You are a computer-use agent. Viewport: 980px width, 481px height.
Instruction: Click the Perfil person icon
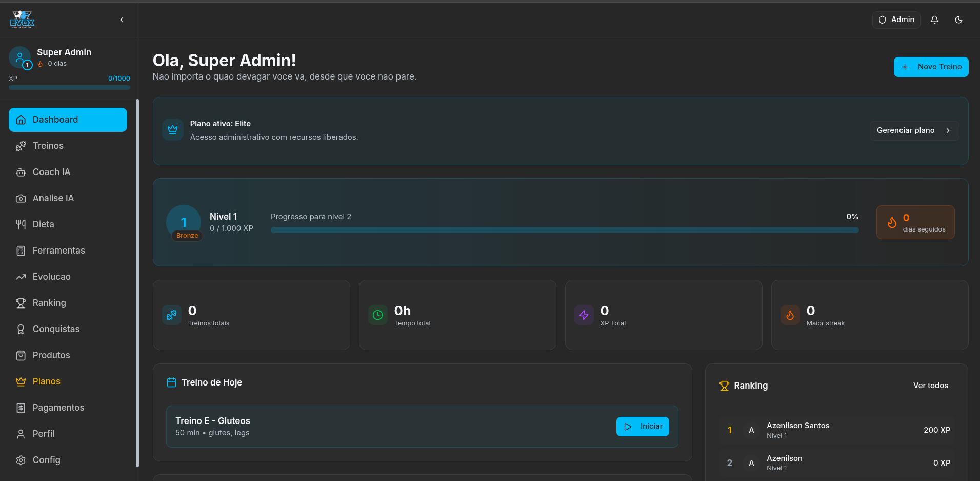click(x=21, y=434)
